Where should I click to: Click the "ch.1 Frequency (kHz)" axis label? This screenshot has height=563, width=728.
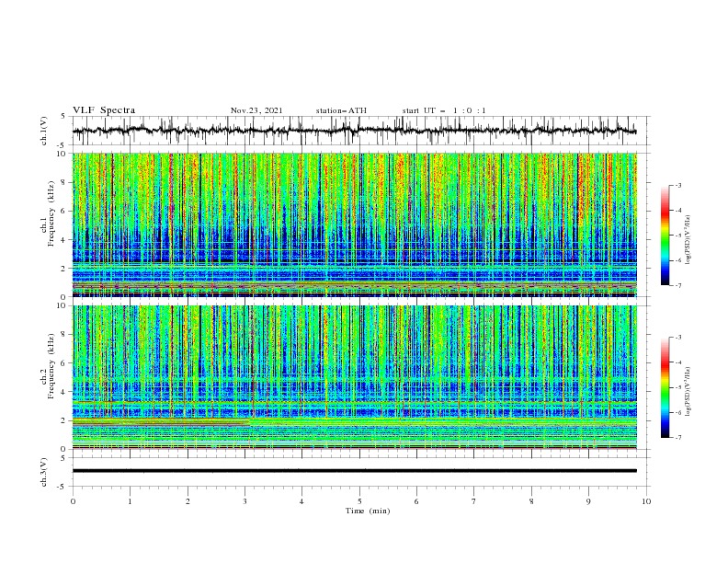coord(48,212)
